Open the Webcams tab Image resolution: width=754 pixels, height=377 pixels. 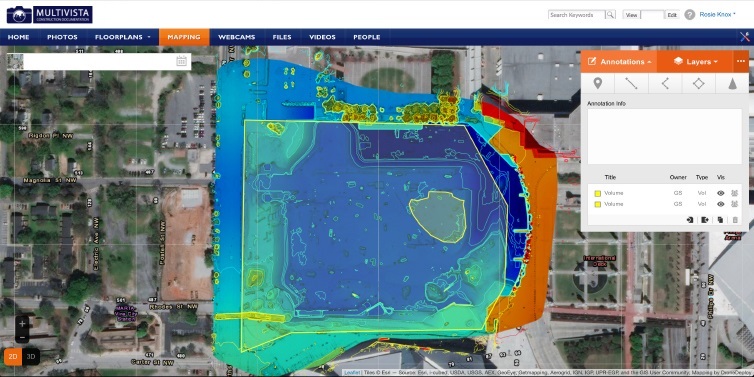(x=237, y=37)
